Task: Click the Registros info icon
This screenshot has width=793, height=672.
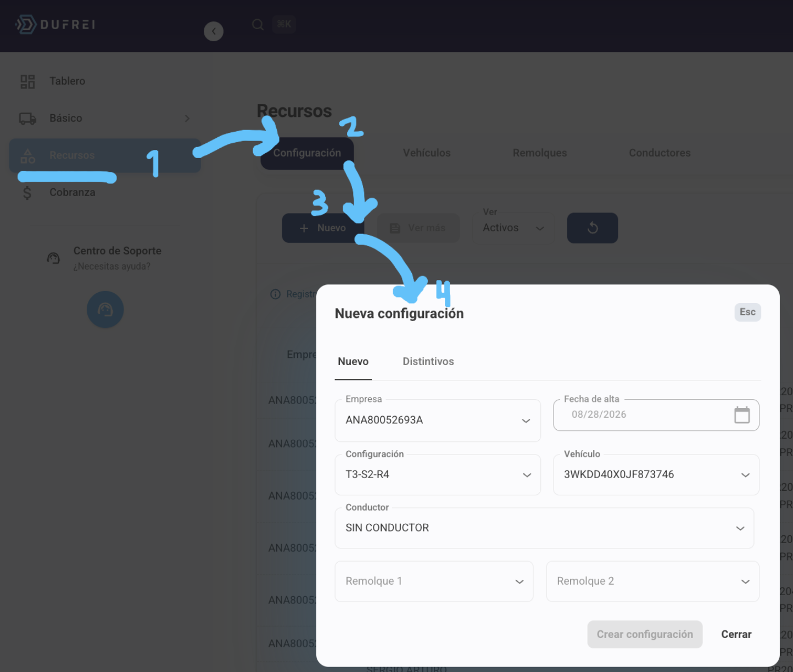Action: (275, 294)
